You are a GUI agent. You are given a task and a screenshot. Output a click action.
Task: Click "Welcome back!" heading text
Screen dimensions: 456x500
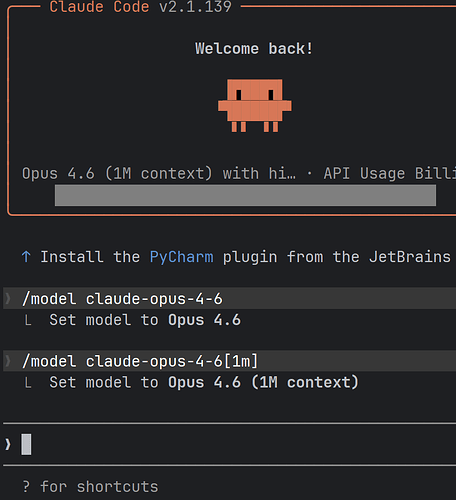pos(254,49)
